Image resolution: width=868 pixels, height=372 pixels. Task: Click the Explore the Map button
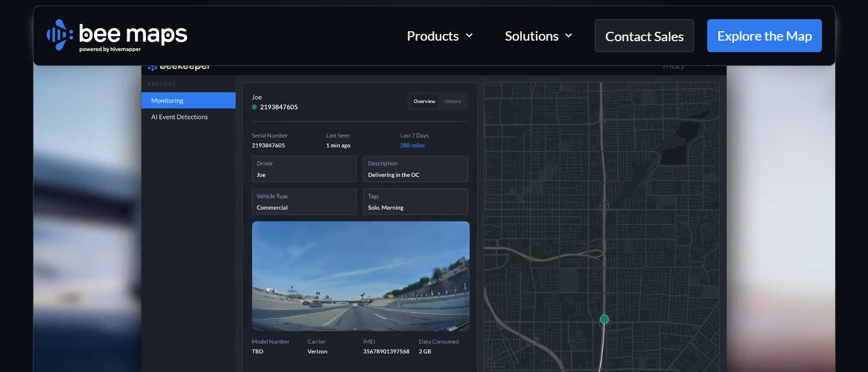pos(764,36)
